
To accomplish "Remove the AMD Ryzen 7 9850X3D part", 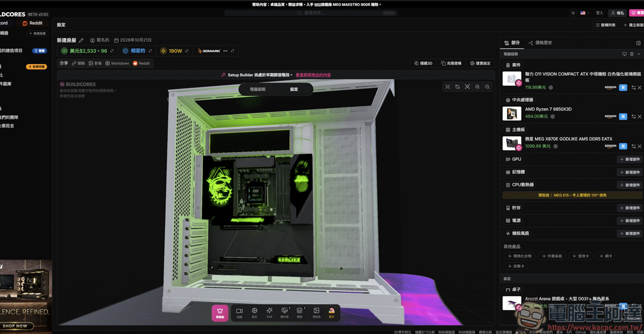I will 640,117.
